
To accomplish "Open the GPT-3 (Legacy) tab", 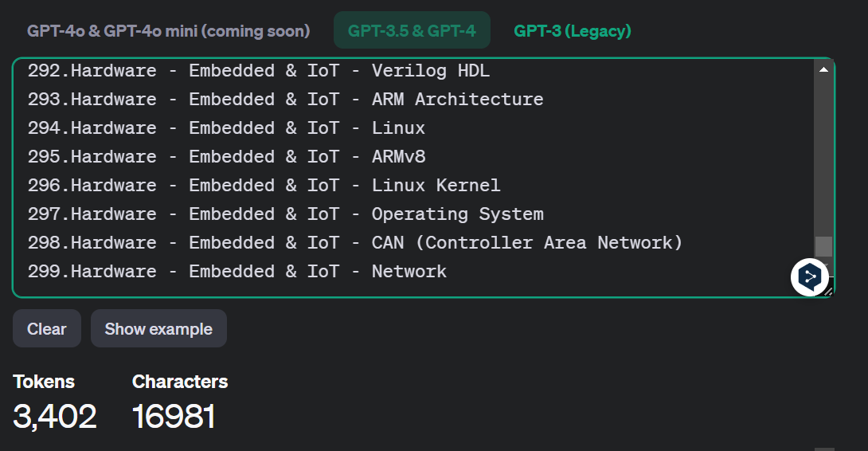I will 573,30.
